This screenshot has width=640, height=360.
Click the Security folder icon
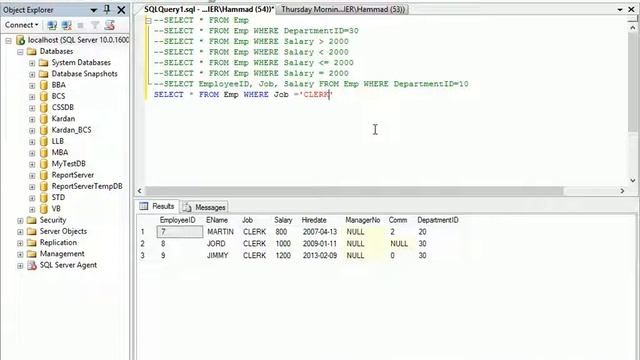pos(31,220)
